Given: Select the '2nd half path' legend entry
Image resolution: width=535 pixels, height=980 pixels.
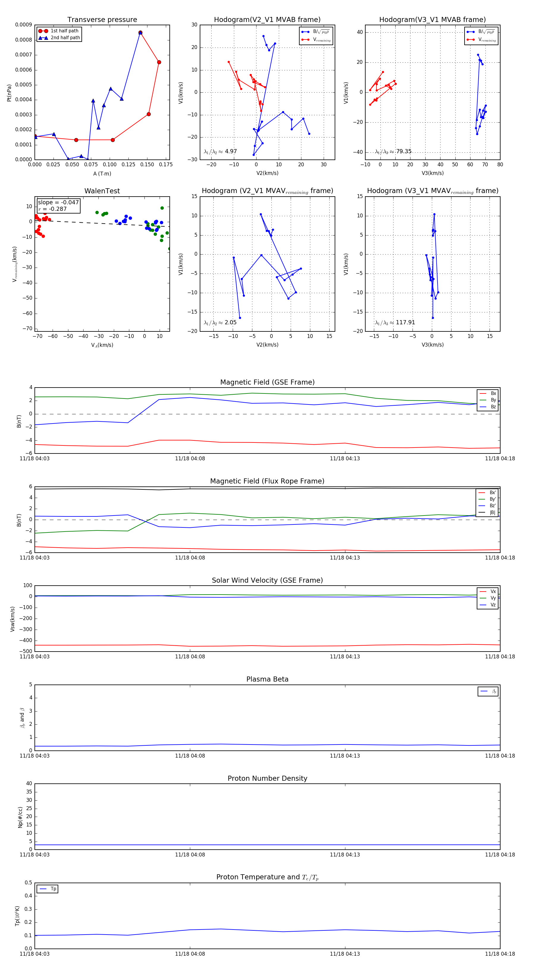Looking at the screenshot, I should tap(59, 38).
